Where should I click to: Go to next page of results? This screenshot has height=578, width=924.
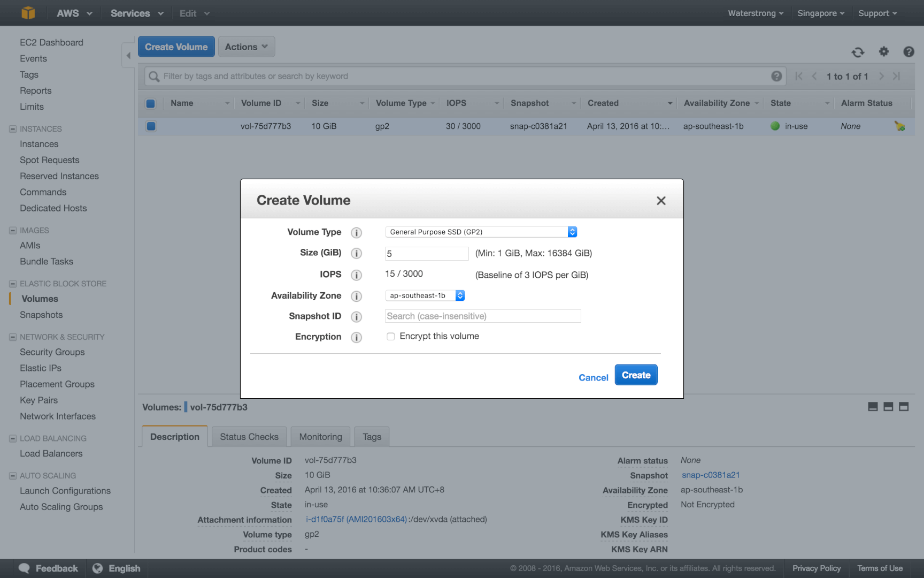pyautogui.click(x=881, y=76)
